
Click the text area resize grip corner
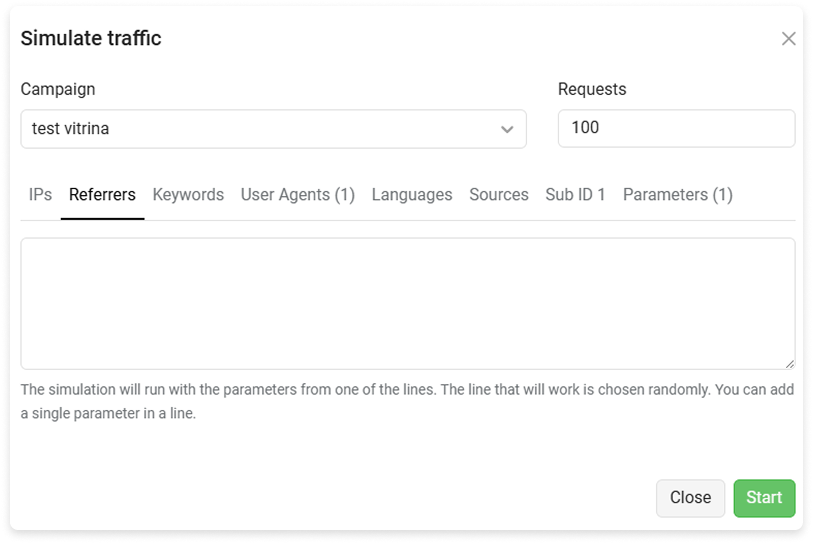point(789,364)
